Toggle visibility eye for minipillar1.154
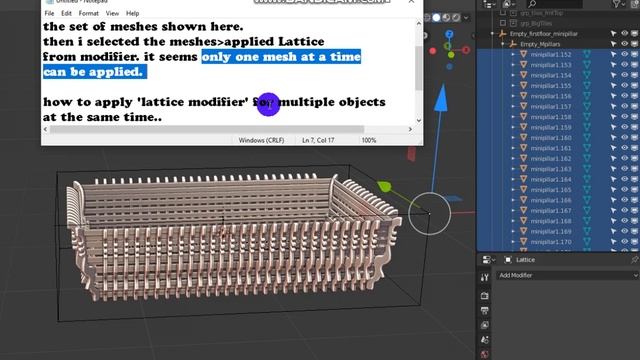 (x=624, y=75)
